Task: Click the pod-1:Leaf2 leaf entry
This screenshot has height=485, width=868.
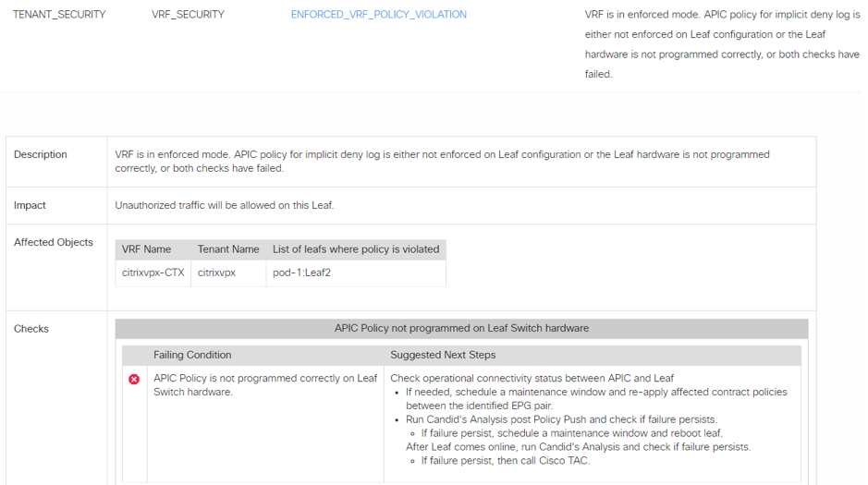Action: 301,273
